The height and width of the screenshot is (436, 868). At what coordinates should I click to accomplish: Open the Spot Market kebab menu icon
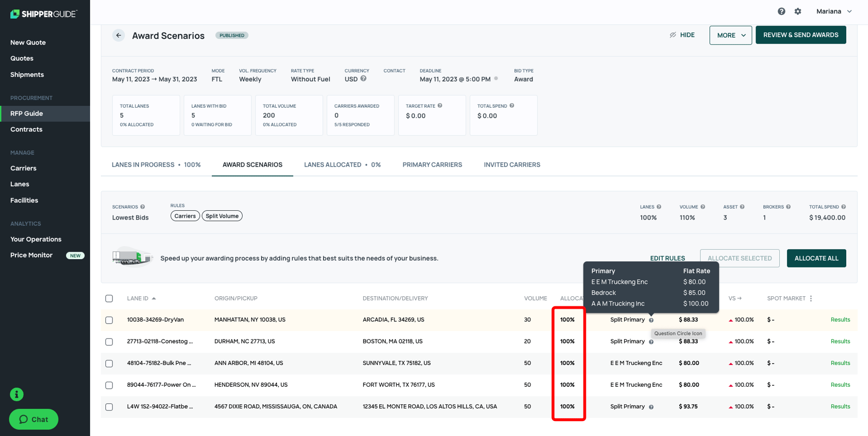812,299
